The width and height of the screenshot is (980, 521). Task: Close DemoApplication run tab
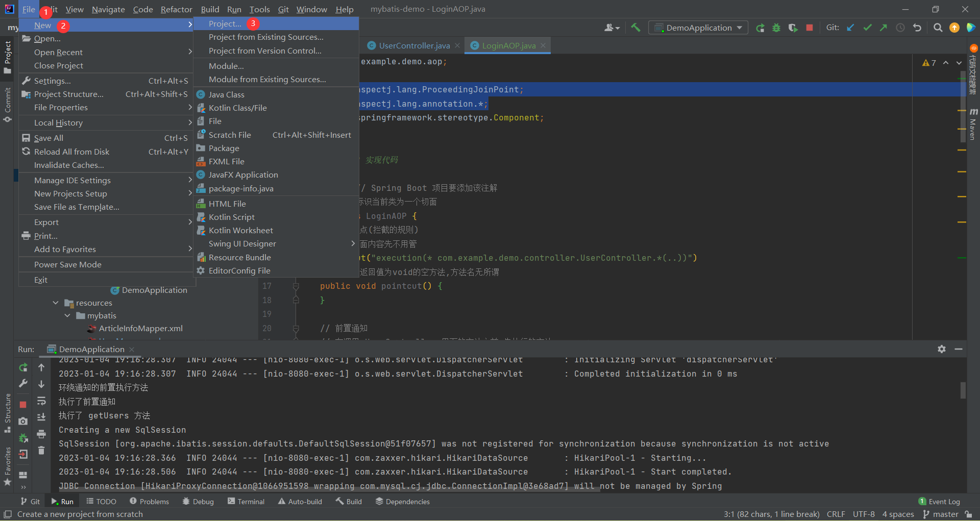pyautogui.click(x=132, y=349)
